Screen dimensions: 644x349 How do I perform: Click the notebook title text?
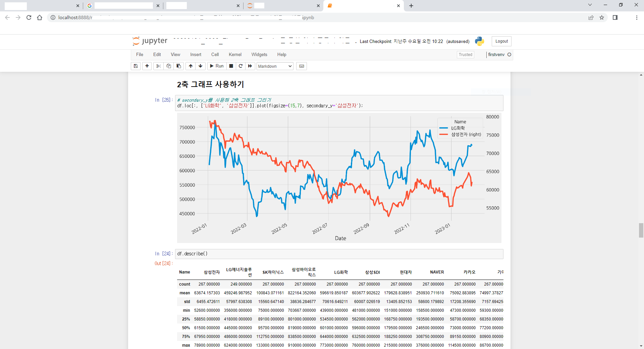[262, 41]
